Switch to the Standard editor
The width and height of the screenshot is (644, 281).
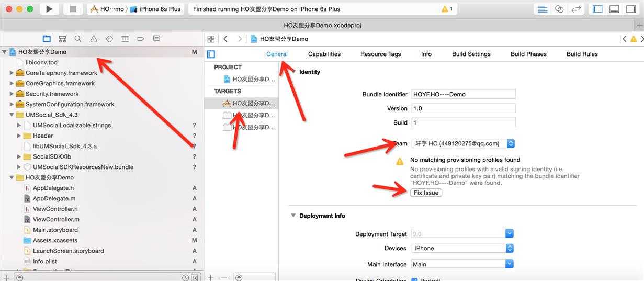[x=543, y=9]
